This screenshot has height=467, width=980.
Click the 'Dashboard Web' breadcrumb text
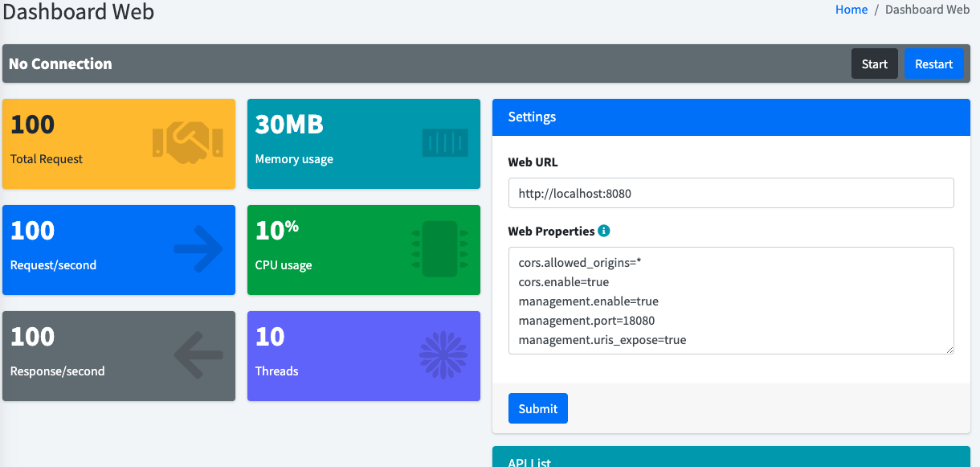[x=927, y=10]
